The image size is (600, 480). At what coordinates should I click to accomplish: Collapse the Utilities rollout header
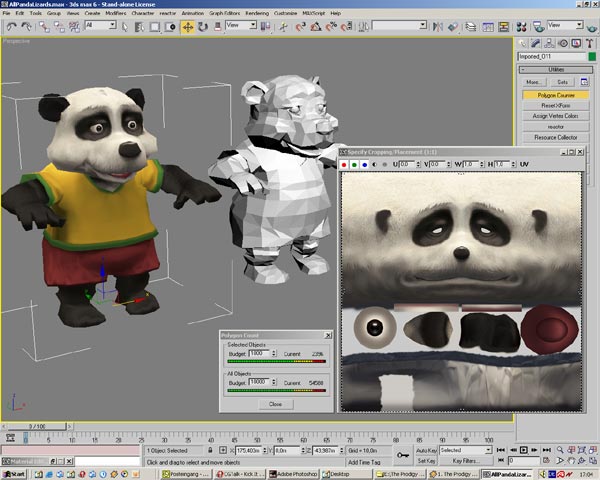[556, 69]
